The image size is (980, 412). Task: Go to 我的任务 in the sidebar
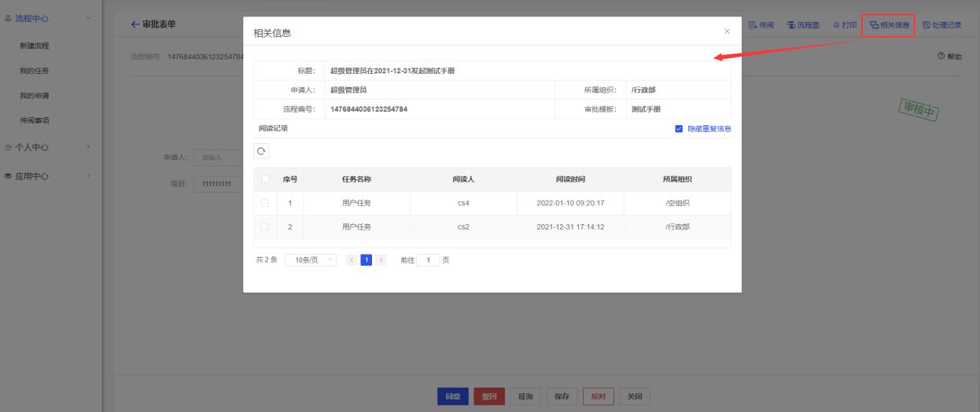click(x=35, y=71)
